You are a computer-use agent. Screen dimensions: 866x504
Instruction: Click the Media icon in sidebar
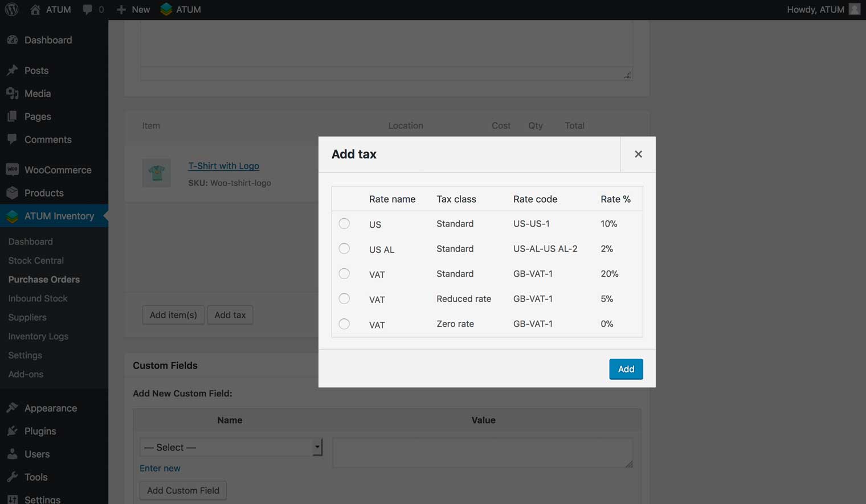(x=12, y=93)
